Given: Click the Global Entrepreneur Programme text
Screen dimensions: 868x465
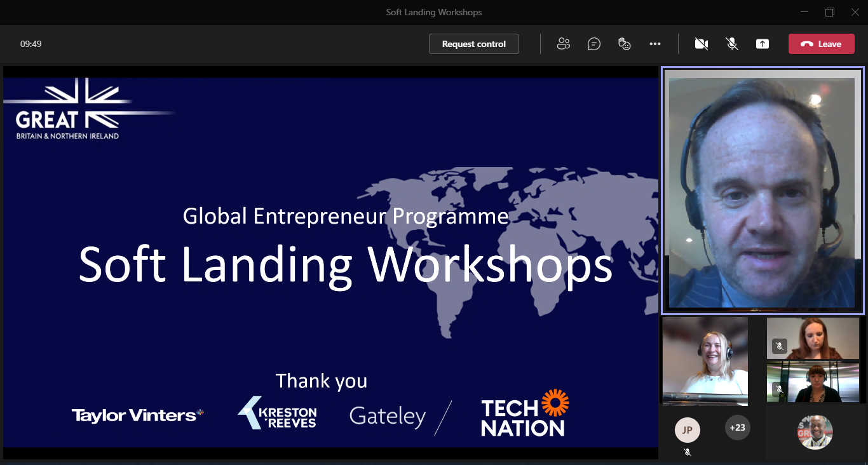Looking at the screenshot, I should pyautogui.click(x=346, y=217).
